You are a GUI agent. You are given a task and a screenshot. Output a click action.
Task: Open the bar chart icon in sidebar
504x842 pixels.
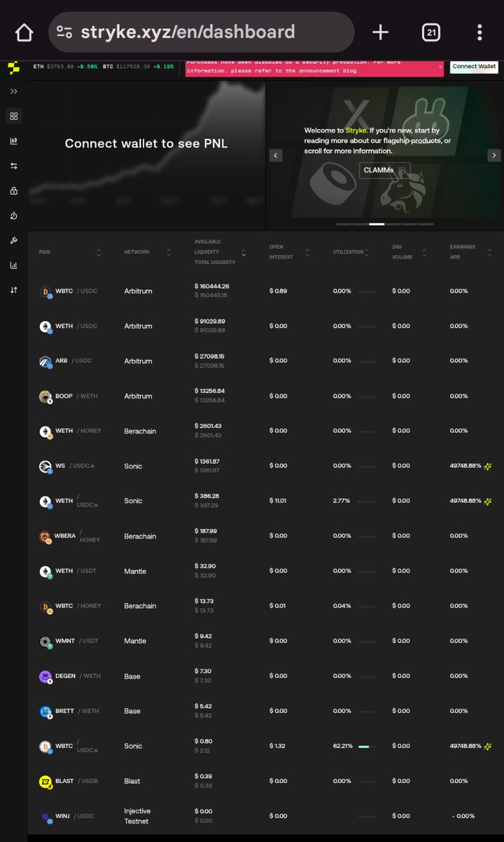pos(13,265)
